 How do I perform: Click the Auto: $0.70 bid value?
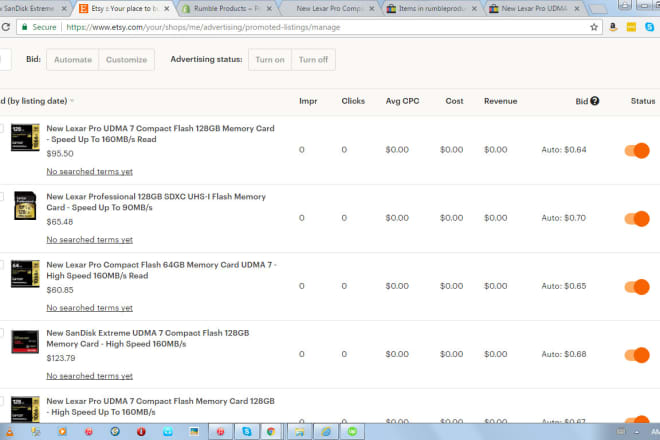564,218
